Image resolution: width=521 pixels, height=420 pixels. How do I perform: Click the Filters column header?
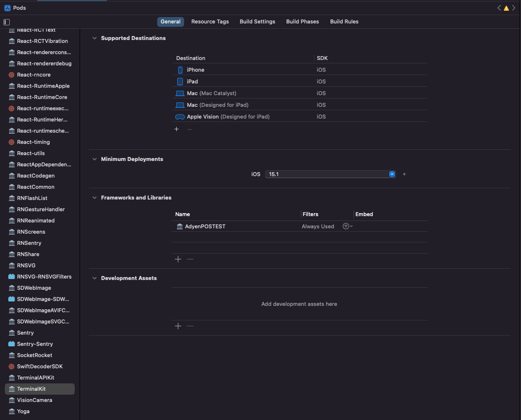[311, 215]
